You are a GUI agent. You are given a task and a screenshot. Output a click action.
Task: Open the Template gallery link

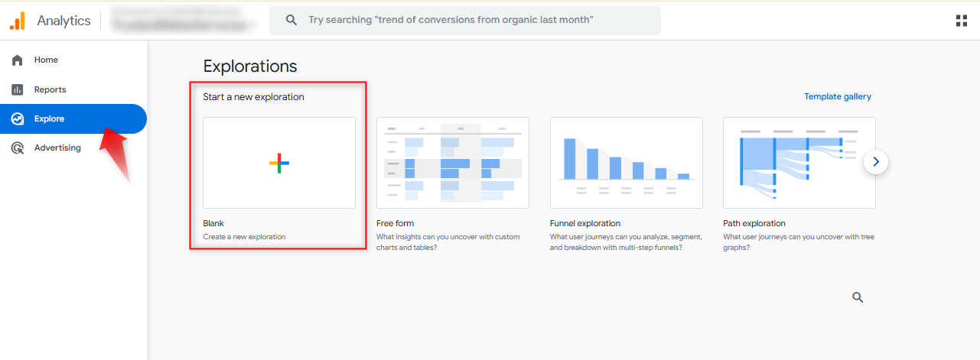tap(838, 96)
